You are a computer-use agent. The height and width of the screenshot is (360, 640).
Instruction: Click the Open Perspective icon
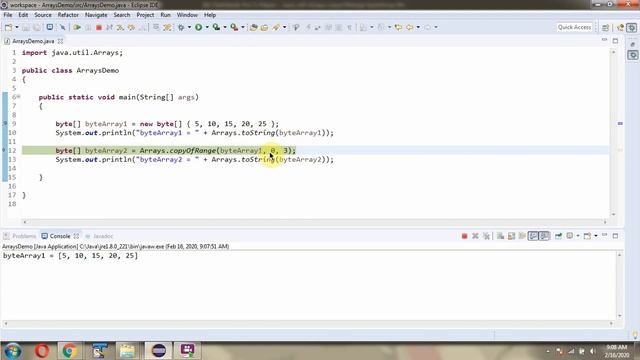coord(606,27)
